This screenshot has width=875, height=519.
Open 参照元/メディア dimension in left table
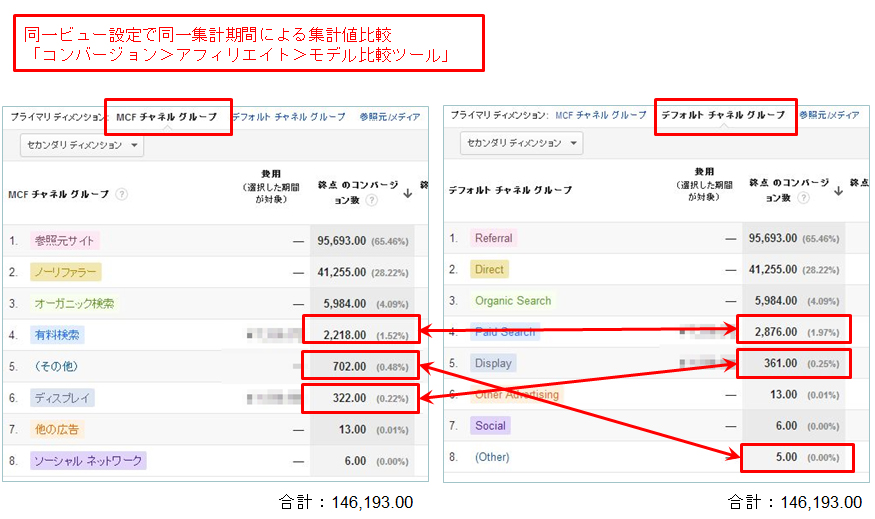tap(390, 117)
